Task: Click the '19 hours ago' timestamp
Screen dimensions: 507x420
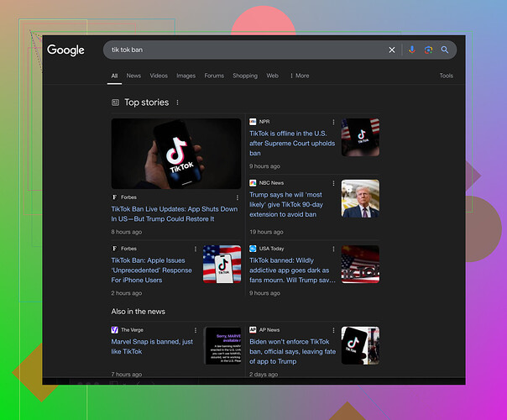Action: 266,232
